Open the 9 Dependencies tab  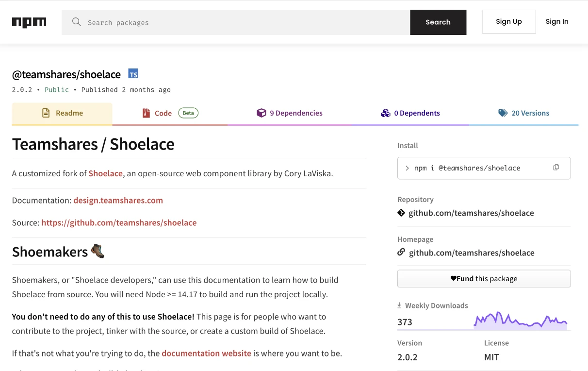[290, 114]
